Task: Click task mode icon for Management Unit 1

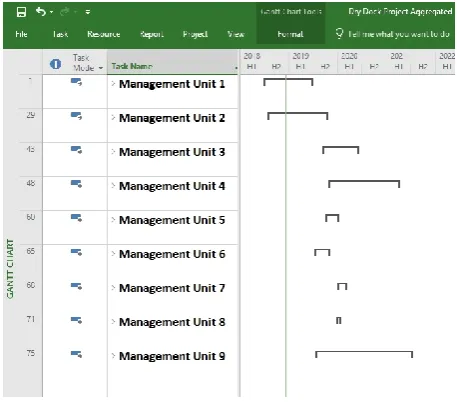Action: tap(76, 82)
